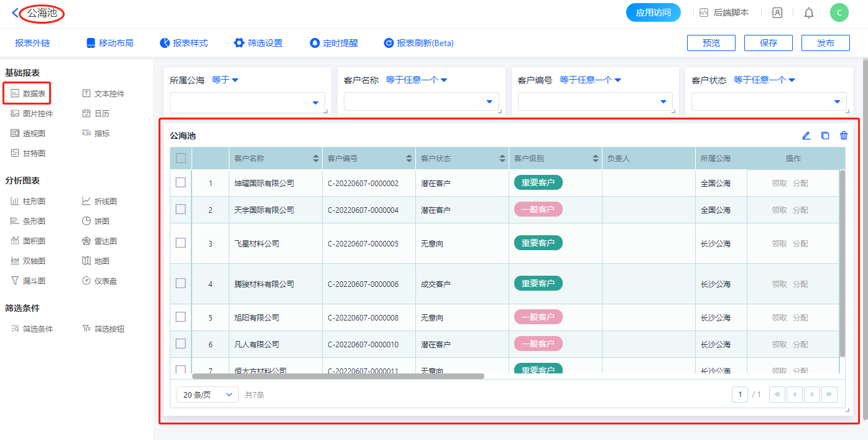Open the 报表样式 toolbar item
The height and width of the screenshot is (440, 868).
(183, 43)
